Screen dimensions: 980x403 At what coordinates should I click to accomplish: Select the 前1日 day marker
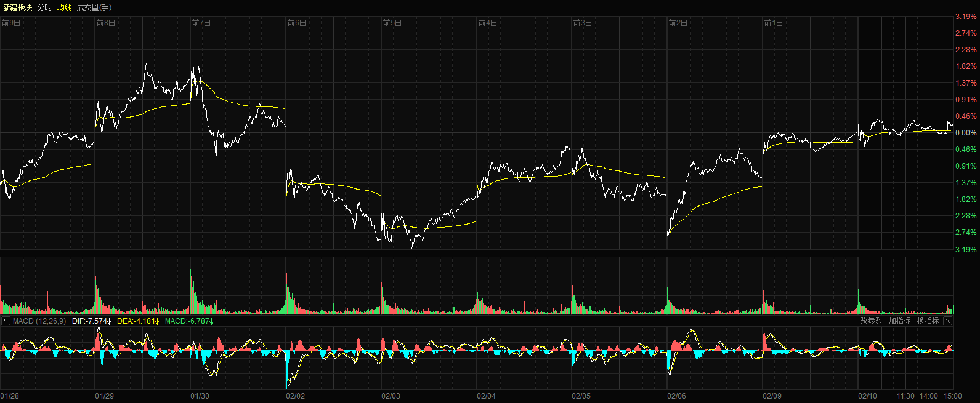pyautogui.click(x=774, y=23)
